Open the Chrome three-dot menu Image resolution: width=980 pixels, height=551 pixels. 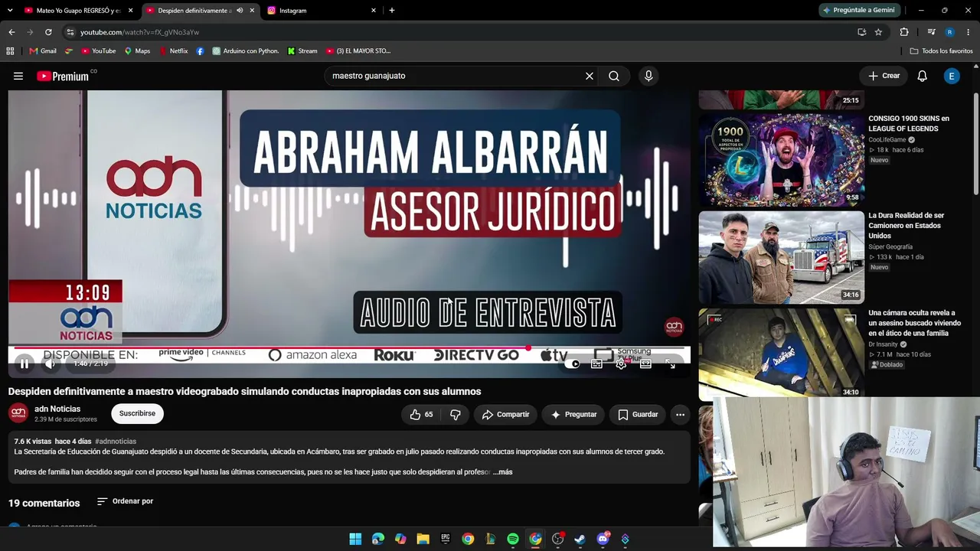coord(969,32)
